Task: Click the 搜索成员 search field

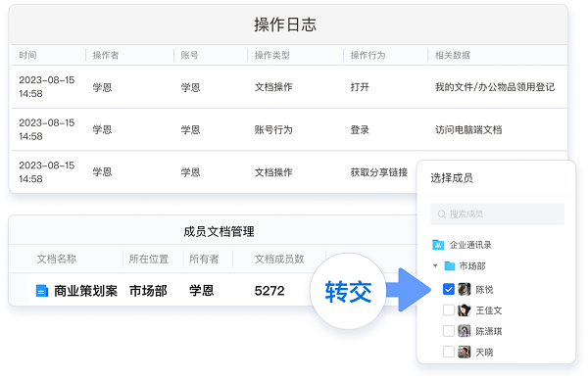Action: pos(497,214)
